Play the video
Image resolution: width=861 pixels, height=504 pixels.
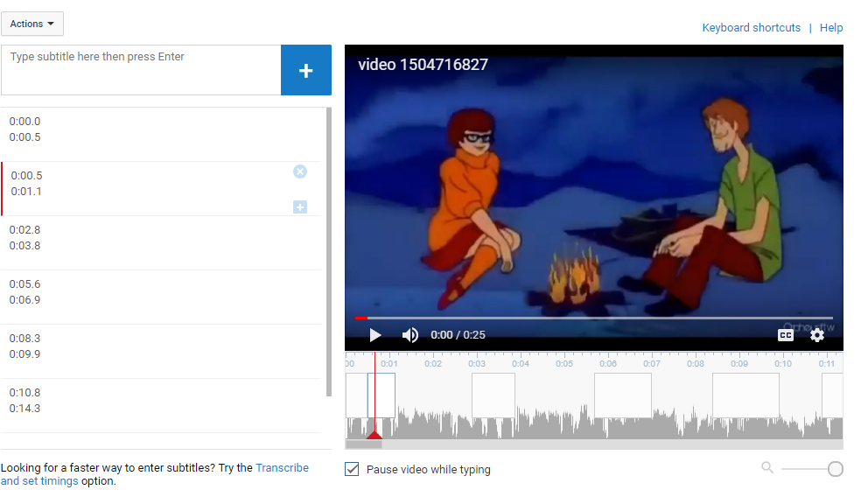[x=375, y=335]
